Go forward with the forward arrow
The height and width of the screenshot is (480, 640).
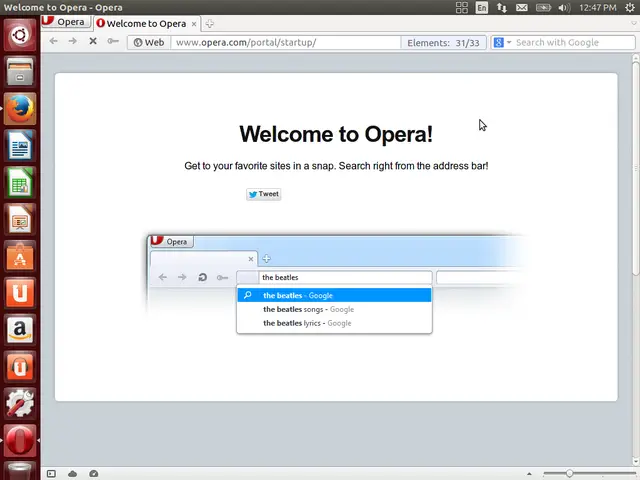coord(73,41)
